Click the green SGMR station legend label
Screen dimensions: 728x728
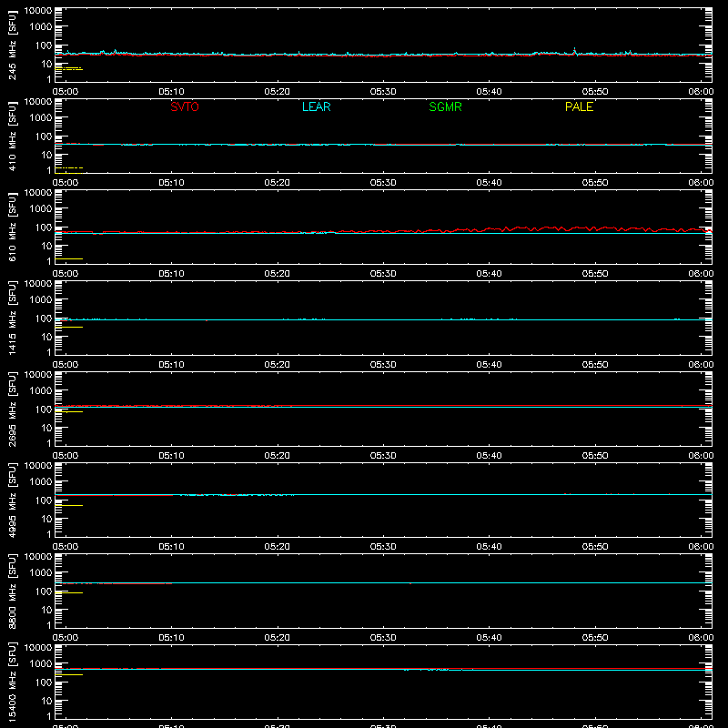coord(445,106)
